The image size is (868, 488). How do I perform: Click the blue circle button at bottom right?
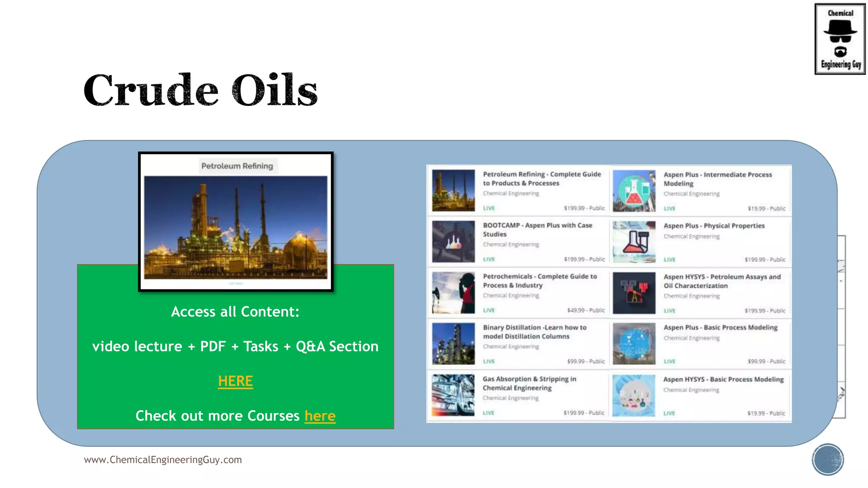828,460
